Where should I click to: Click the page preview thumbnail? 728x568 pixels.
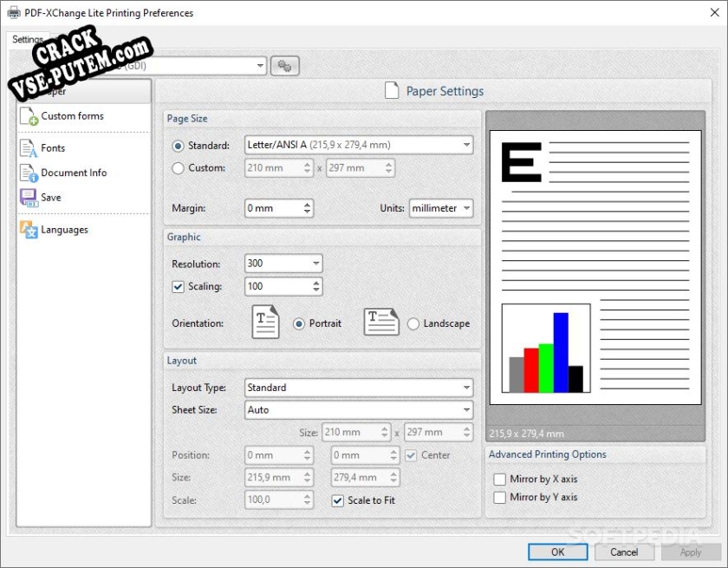(595, 267)
